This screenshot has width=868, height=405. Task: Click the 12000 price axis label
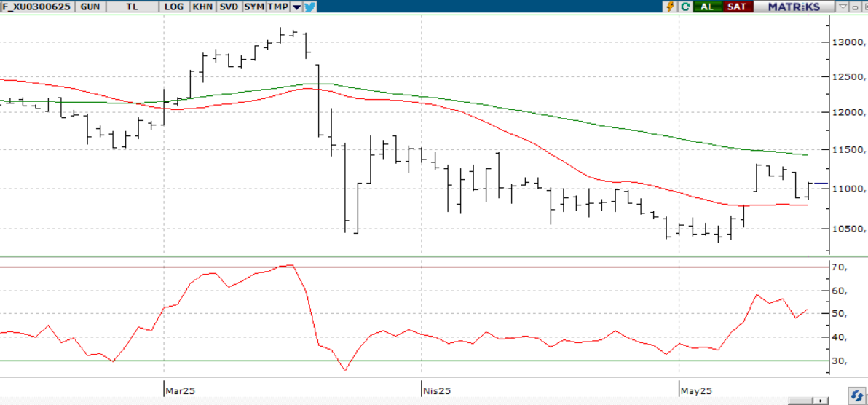848,112
